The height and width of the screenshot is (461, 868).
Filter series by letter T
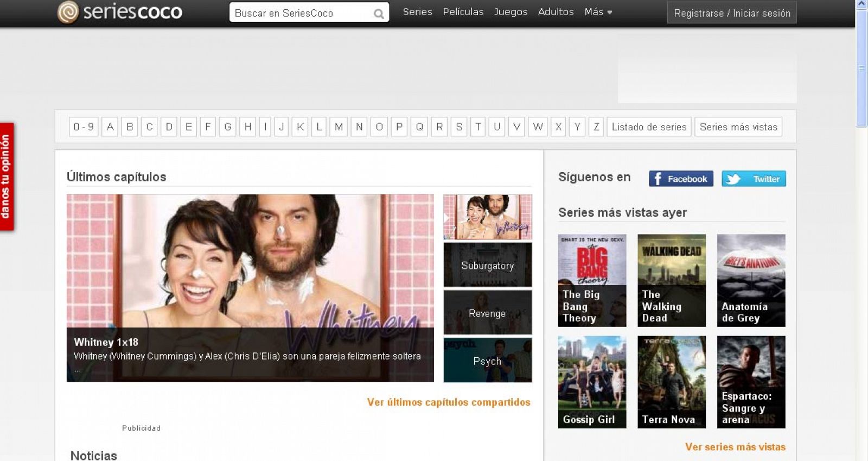(x=478, y=127)
